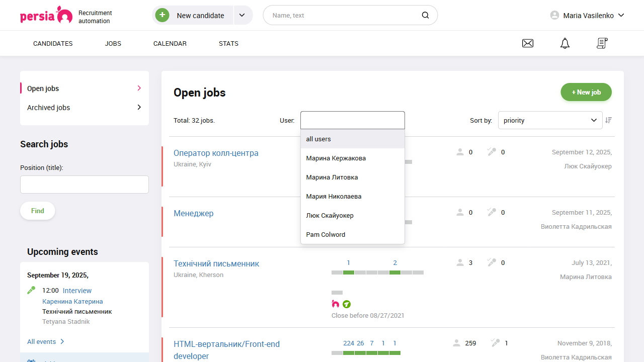This screenshot has width=644, height=362.
Task: Open the mail inbox icon
Action: click(x=528, y=43)
